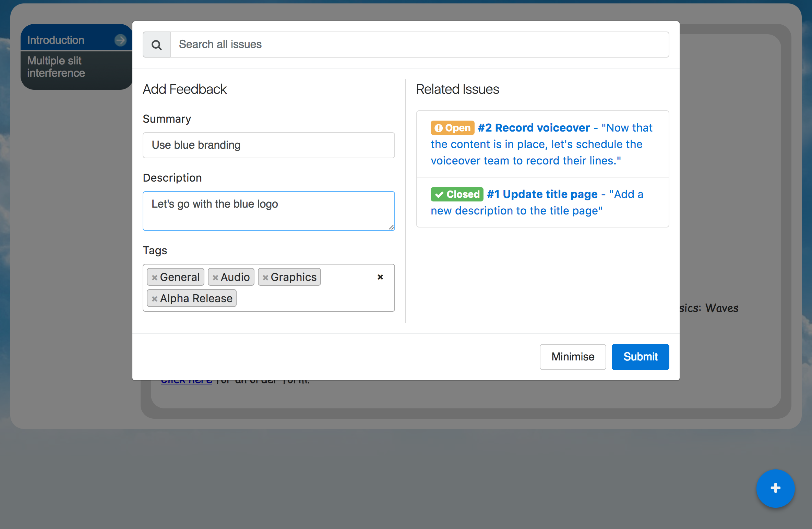
Task: Click the Summary text field
Action: click(x=268, y=145)
